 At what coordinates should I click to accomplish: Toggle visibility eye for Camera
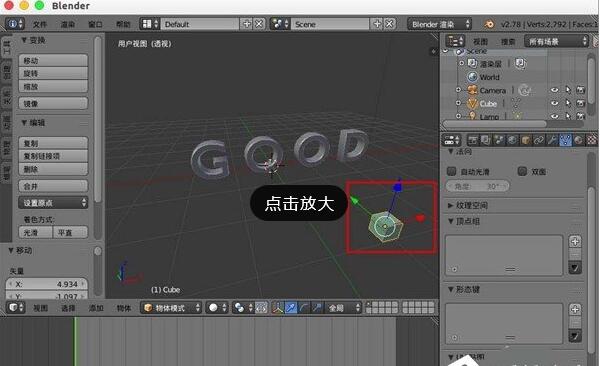[x=554, y=90]
